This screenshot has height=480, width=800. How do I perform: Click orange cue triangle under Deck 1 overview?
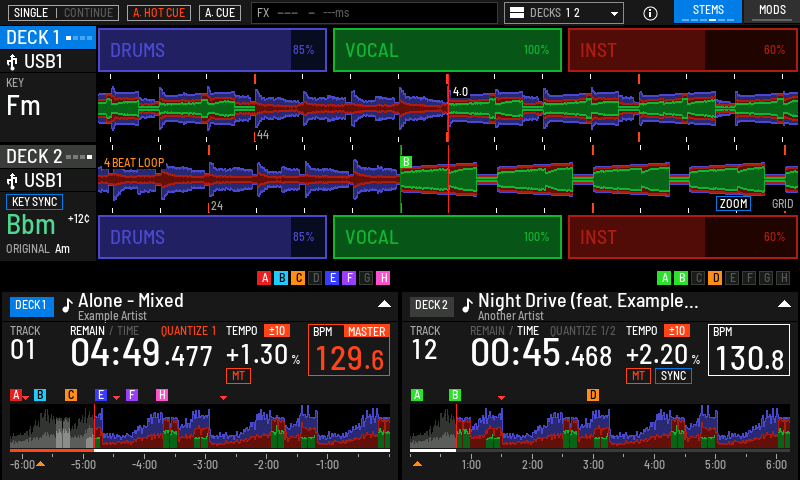pos(40,464)
